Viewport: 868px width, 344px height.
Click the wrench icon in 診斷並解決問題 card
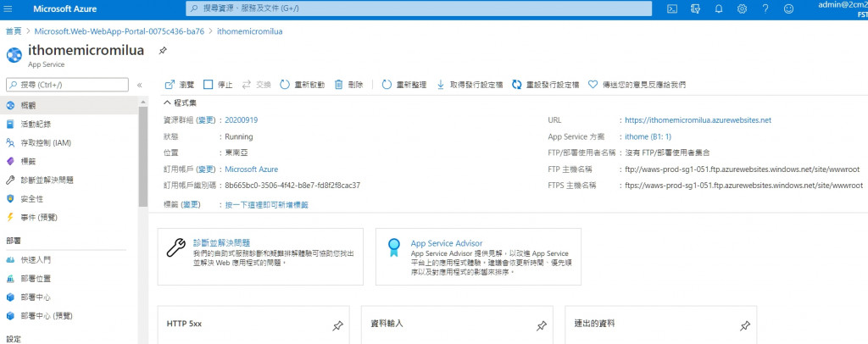tap(176, 248)
